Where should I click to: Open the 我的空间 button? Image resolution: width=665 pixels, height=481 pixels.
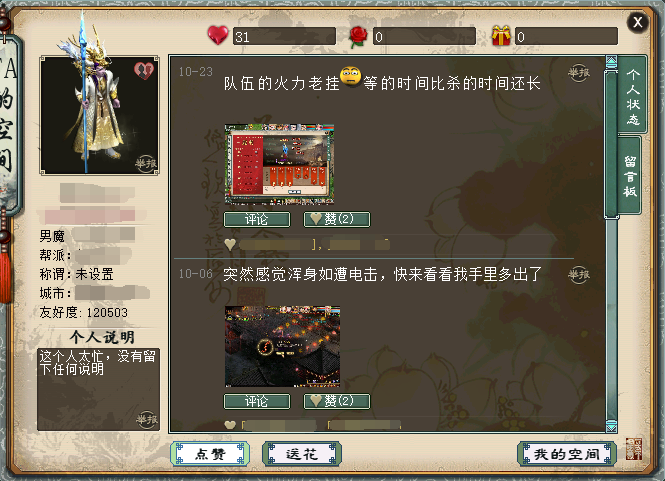coord(567,454)
